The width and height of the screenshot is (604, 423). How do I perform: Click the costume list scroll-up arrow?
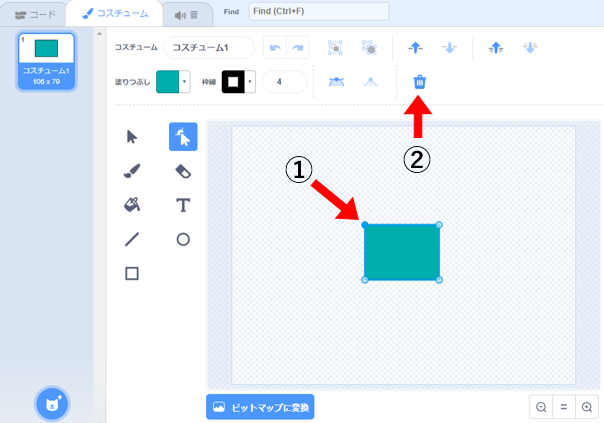[x=99, y=34]
